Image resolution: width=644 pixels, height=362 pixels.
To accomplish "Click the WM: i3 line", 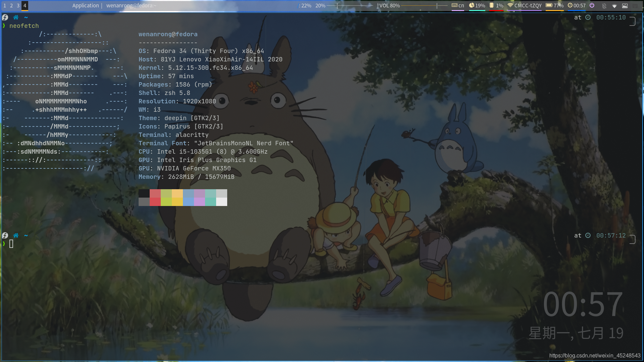I will coord(150,110).
